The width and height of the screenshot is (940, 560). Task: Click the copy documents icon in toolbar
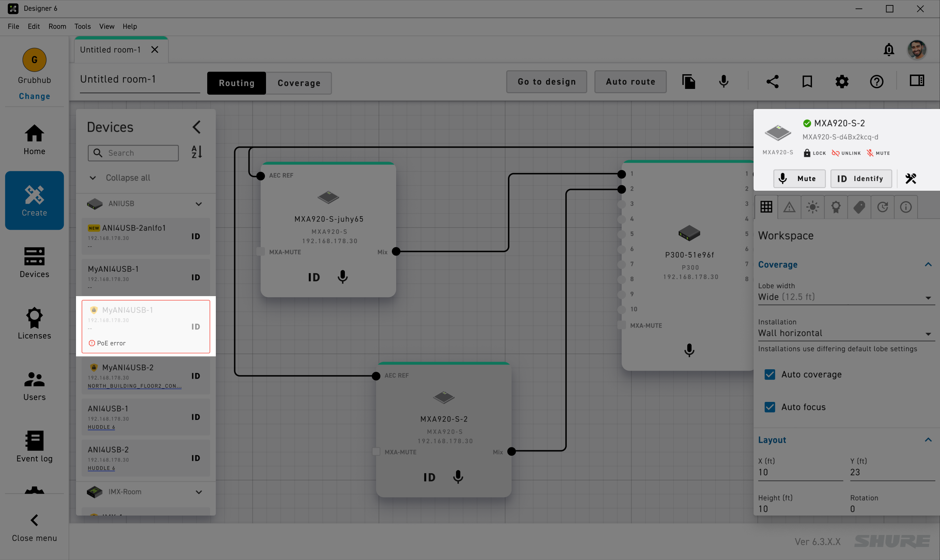[689, 81]
